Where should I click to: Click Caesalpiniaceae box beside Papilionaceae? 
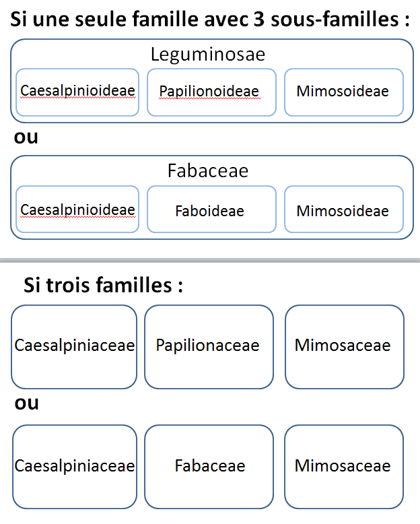tap(74, 346)
